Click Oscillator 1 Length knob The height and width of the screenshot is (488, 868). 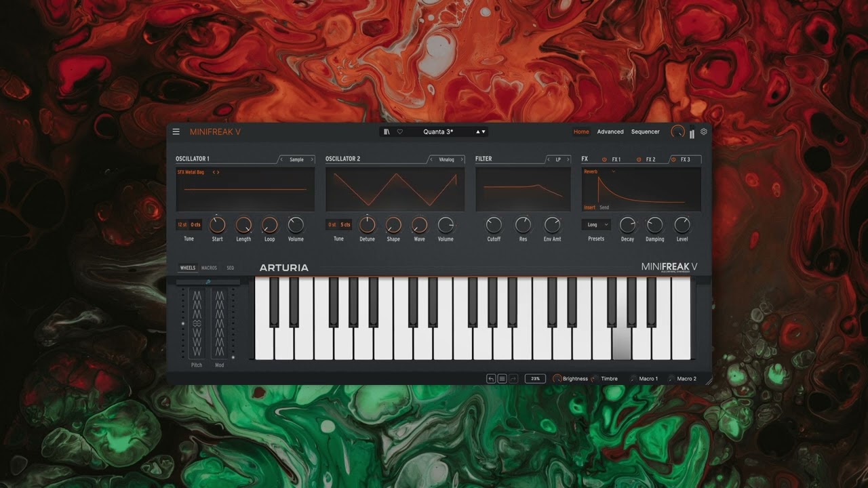click(243, 224)
